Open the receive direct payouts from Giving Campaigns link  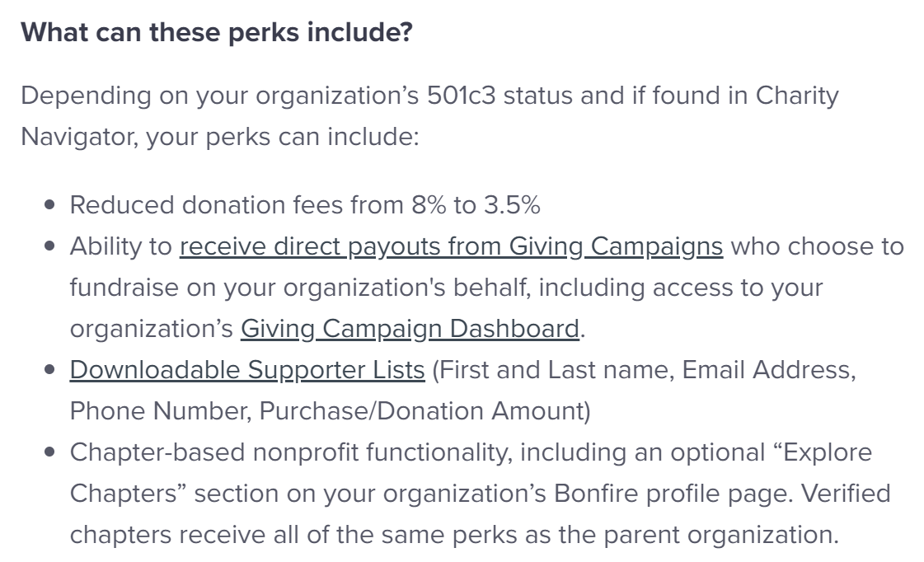[451, 247]
